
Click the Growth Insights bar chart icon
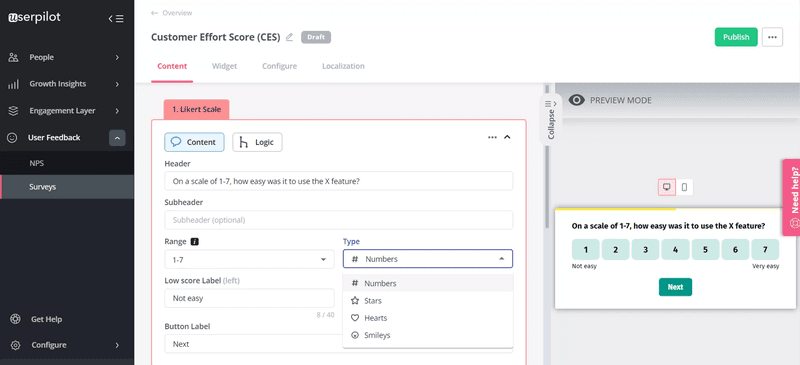click(x=14, y=84)
